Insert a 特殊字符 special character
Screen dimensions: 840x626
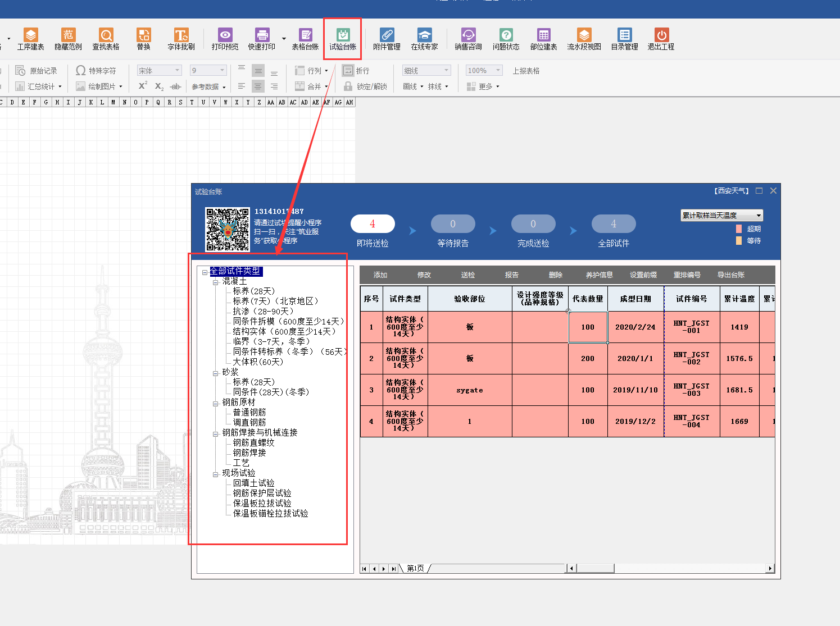pyautogui.click(x=96, y=71)
